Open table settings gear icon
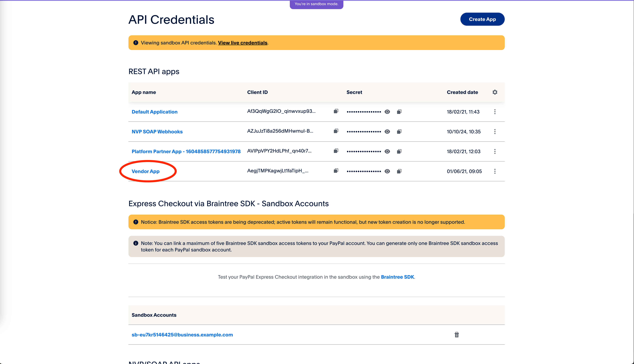 (x=495, y=92)
